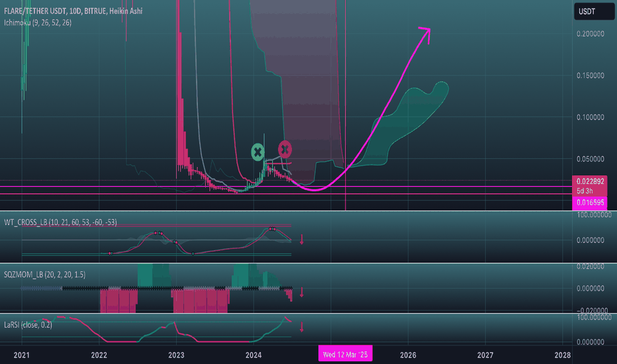
Task: Click the 0.020000 value on SQZMOM scale
Action: pos(591,267)
